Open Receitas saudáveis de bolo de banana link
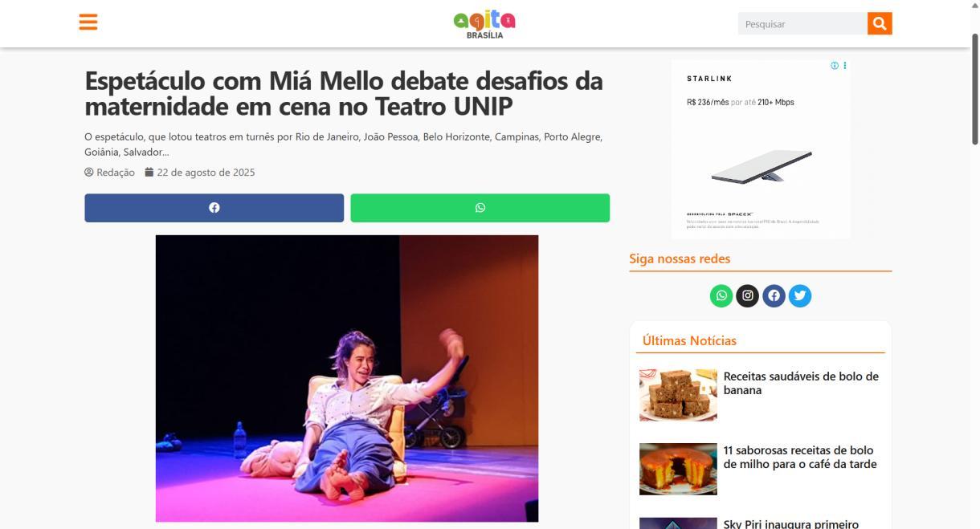 (801, 383)
